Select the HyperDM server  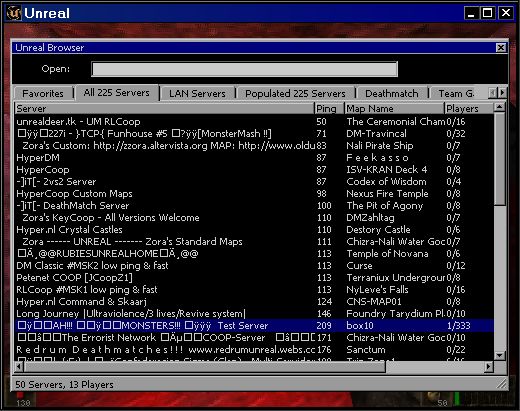point(254,158)
